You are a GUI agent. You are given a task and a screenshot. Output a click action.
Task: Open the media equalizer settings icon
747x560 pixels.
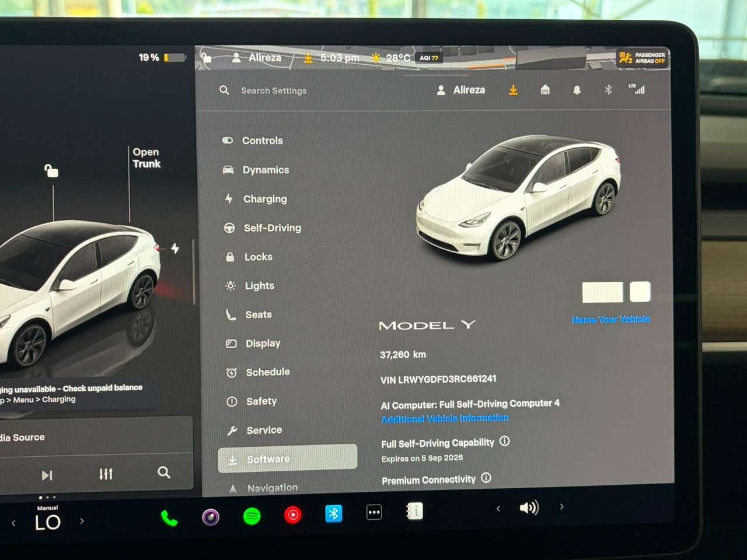click(106, 474)
